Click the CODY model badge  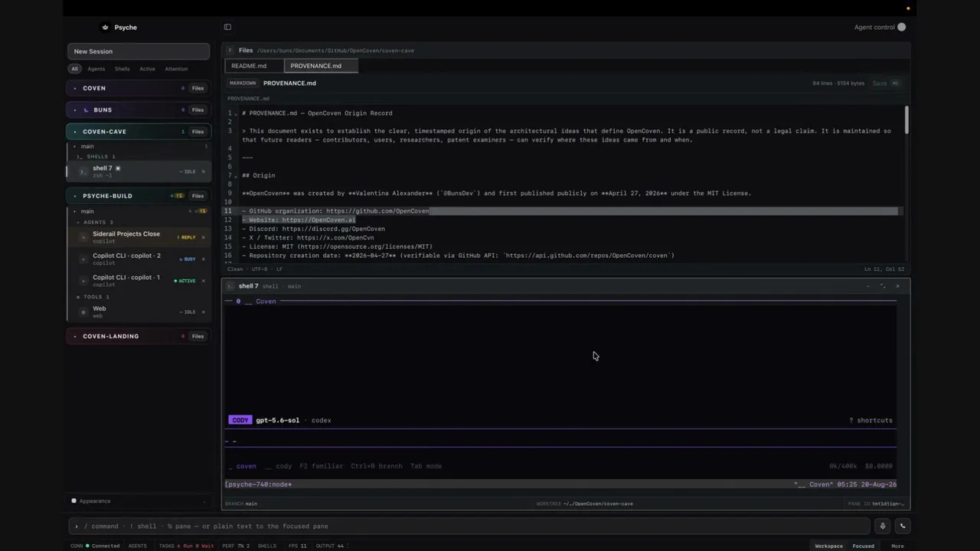[240, 420]
